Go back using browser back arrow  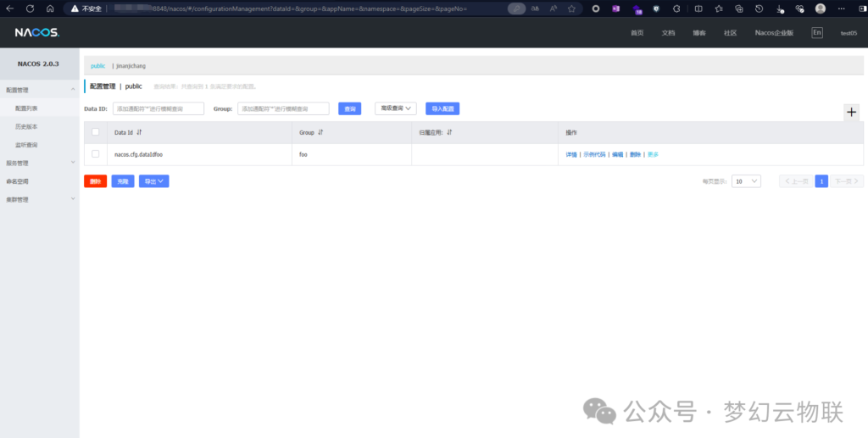pyautogui.click(x=9, y=8)
